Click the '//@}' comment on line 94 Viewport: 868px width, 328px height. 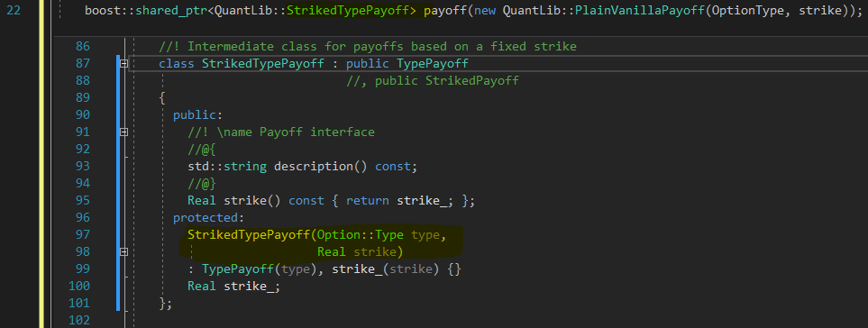(202, 184)
